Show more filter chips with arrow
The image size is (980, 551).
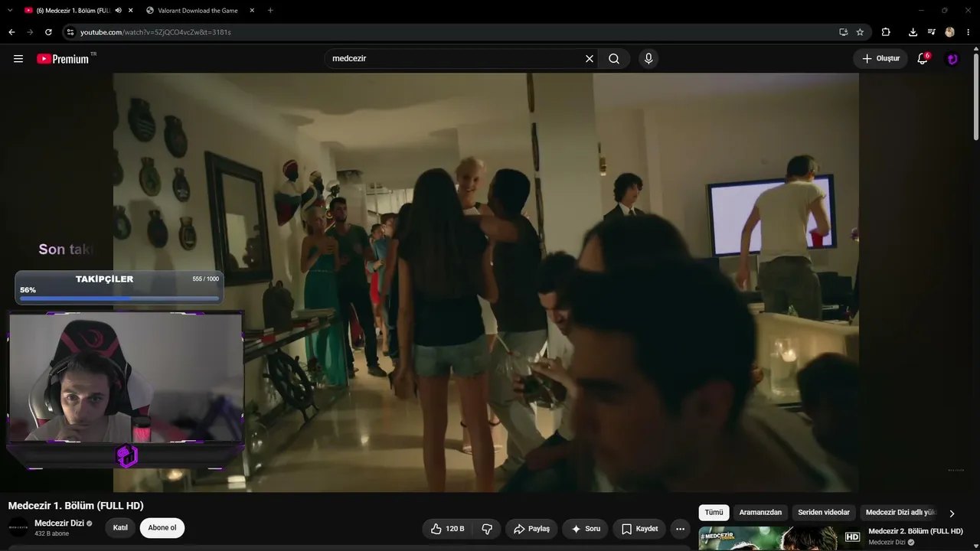point(952,514)
